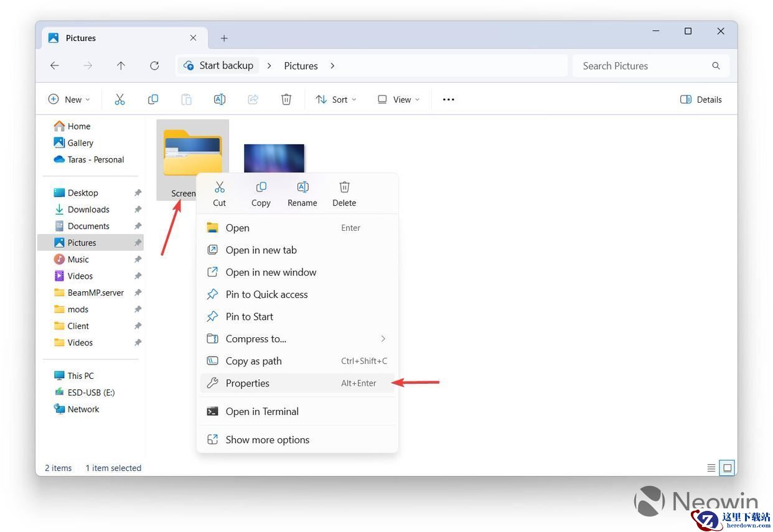Expand the Compress to submenu

pyautogui.click(x=297, y=338)
